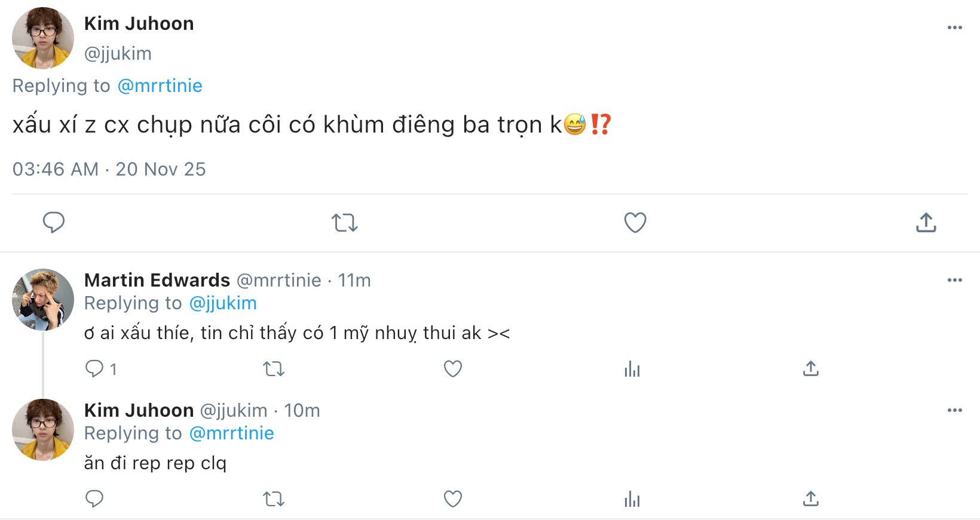The image size is (980, 520).
Task: Open Martin Edwards' profile picture
Action: pos(43,299)
